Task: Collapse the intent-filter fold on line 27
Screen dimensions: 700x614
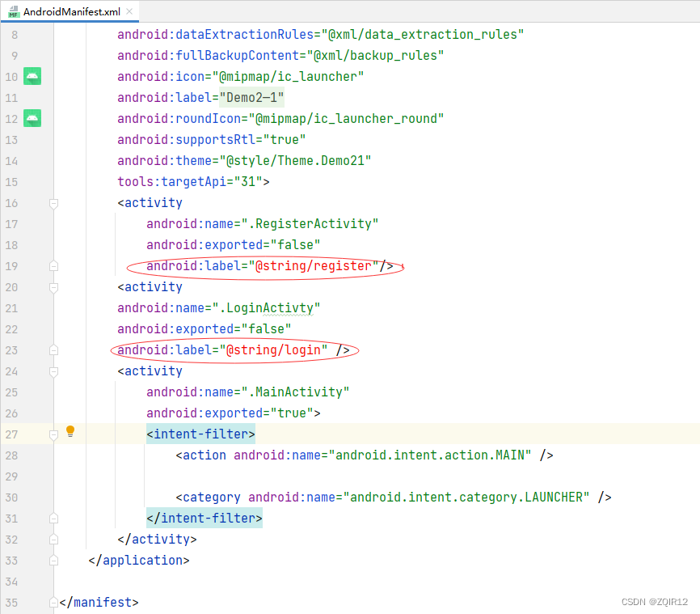Action: pos(53,434)
